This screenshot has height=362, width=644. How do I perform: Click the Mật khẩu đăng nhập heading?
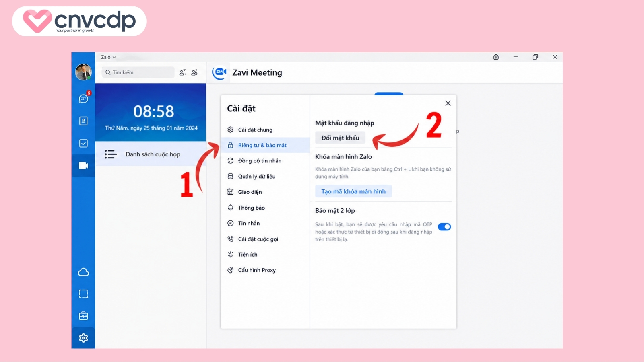coord(345,123)
